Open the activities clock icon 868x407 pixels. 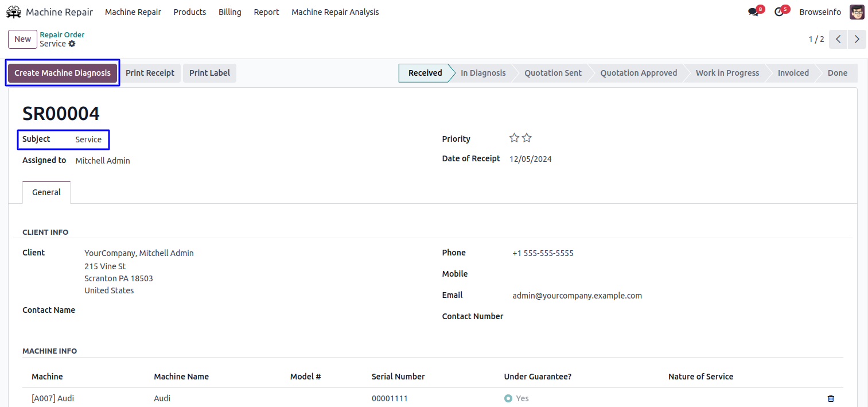[x=779, y=12]
